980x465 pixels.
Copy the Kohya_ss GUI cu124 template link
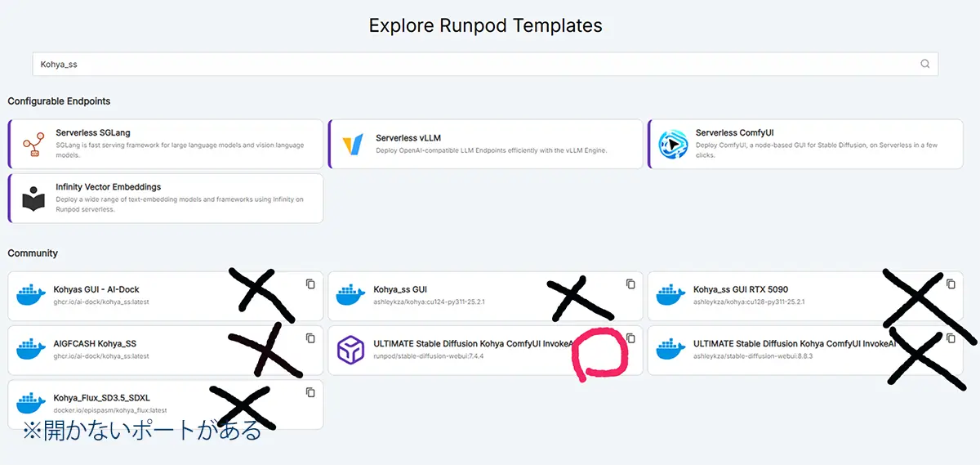coord(630,284)
